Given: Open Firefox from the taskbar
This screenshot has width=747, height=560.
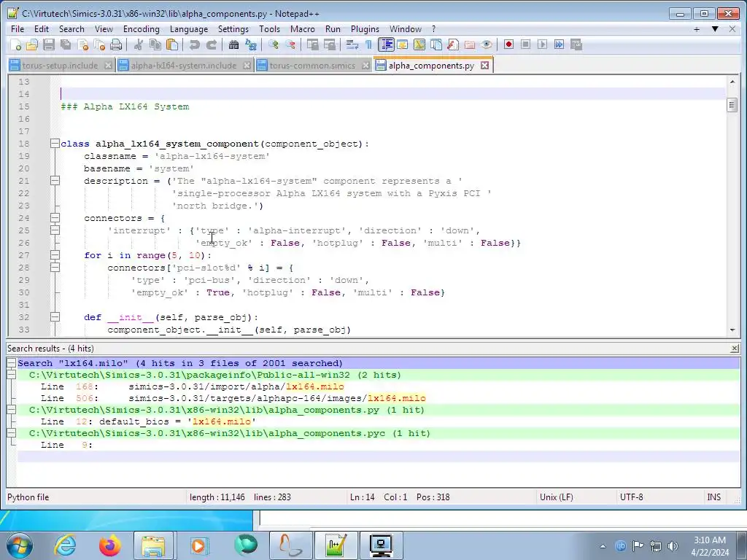Looking at the screenshot, I should tap(110, 545).
